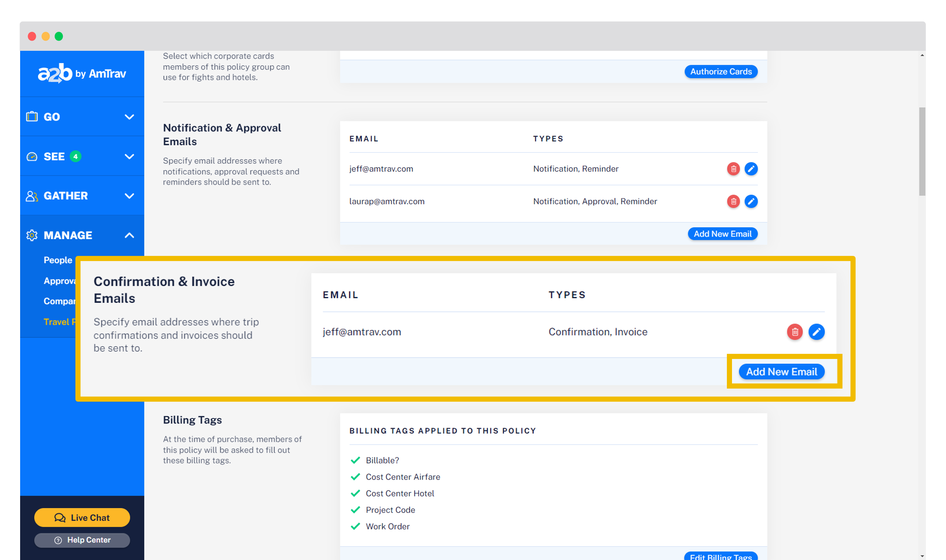Click highlighted Add New Email button
Viewport: 946px width, 560px height.
[781, 372]
